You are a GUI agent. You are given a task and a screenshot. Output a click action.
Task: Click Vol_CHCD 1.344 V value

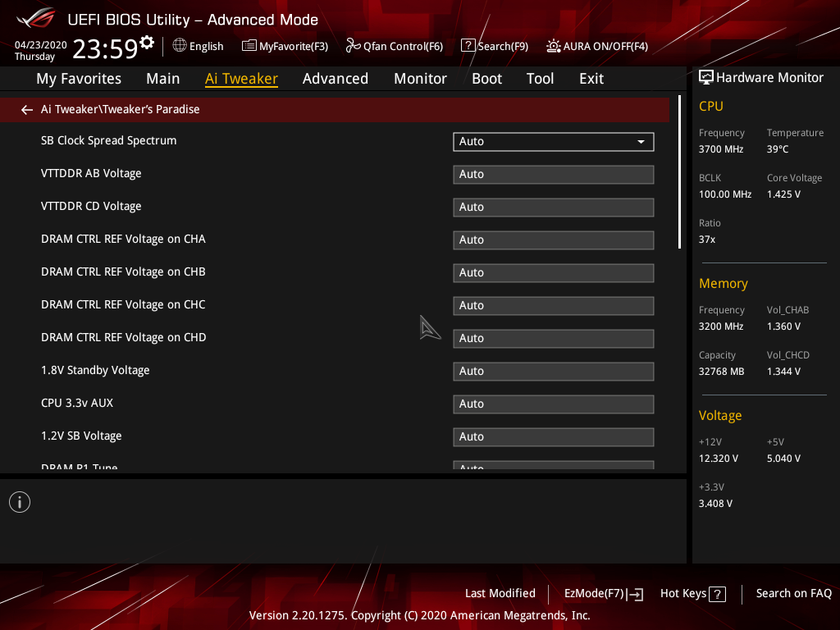pos(783,372)
